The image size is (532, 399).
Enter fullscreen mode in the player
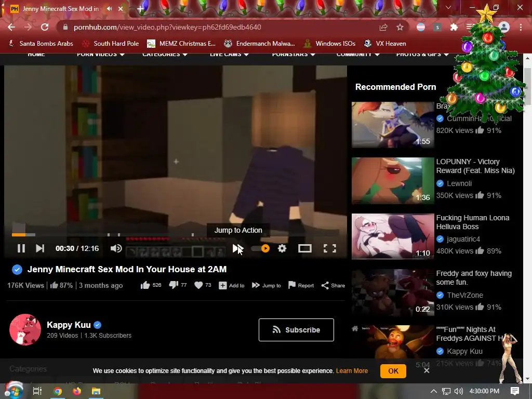330,248
